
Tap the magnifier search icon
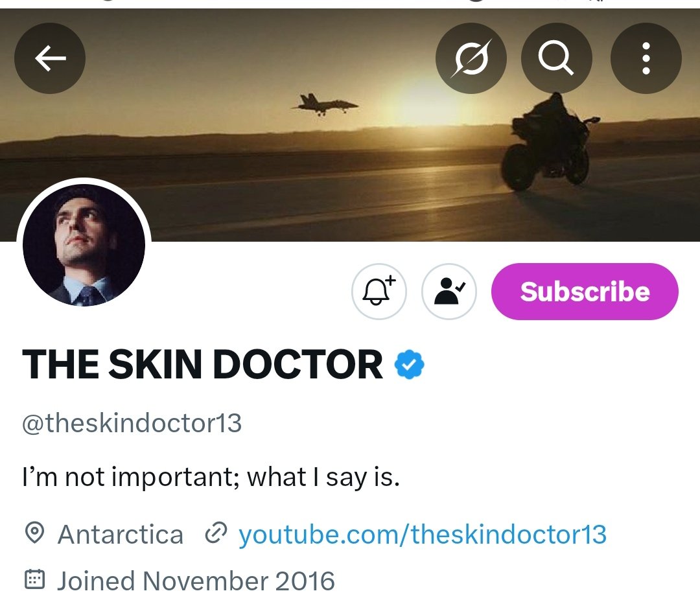point(556,58)
